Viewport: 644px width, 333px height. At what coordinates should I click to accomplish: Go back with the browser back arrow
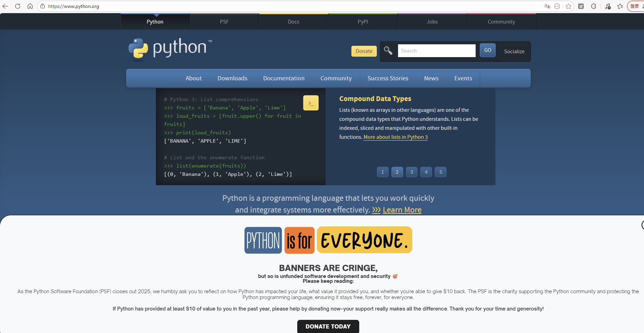(5, 6)
